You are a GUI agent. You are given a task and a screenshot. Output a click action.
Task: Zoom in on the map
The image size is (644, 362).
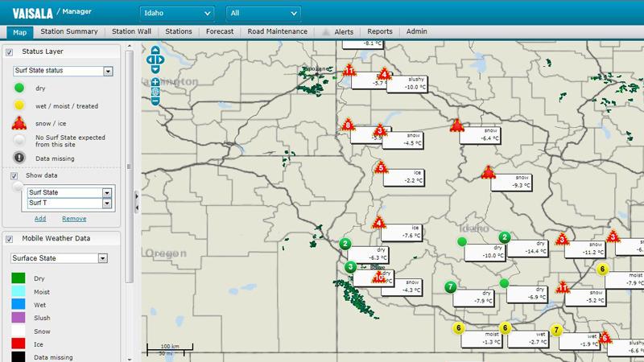coord(155,82)
